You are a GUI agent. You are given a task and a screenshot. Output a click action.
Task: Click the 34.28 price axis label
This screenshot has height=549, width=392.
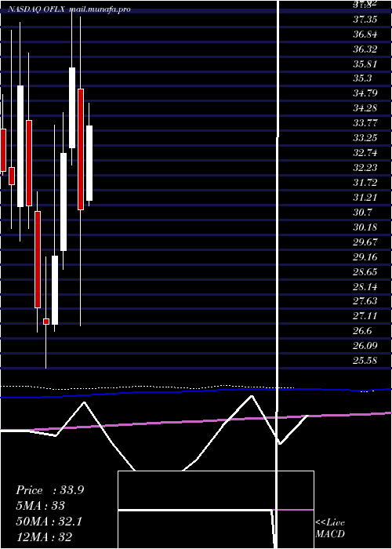pyautogui.click(x=365, y=108)
